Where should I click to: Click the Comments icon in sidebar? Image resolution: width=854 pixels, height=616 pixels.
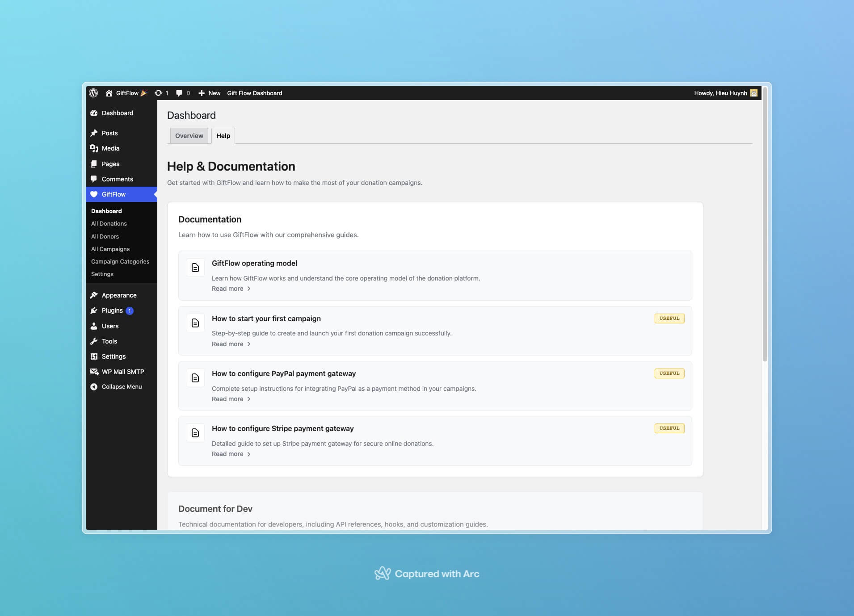coord(94,179)
